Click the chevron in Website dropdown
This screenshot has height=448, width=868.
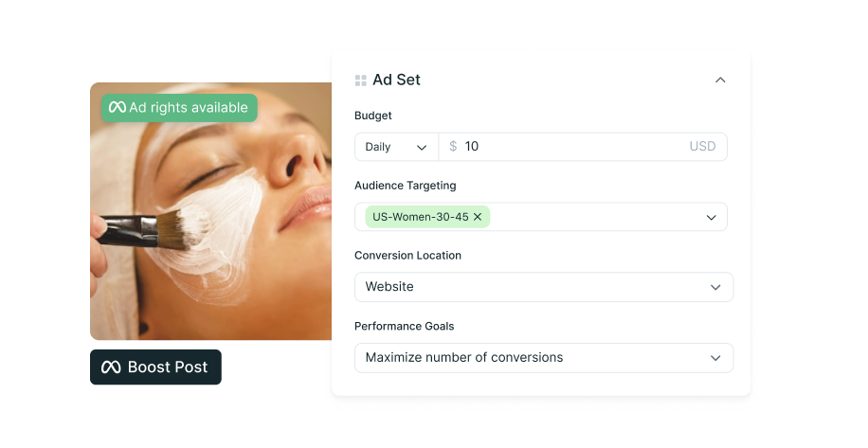[x=715, y=288]
